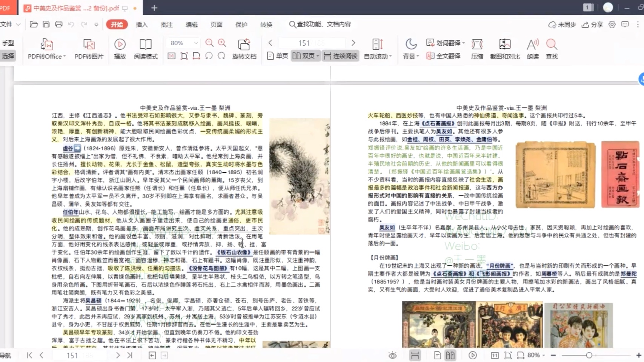Image resolution: width=644 pixels, height=362 pixels.
Task: Toggle 连续阅读 continuous reading
Action: coord(340,56)
